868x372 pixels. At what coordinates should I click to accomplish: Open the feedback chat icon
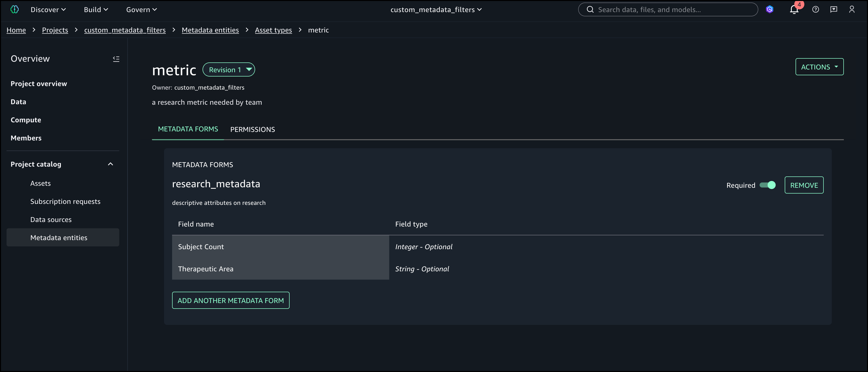pos(834,9)
